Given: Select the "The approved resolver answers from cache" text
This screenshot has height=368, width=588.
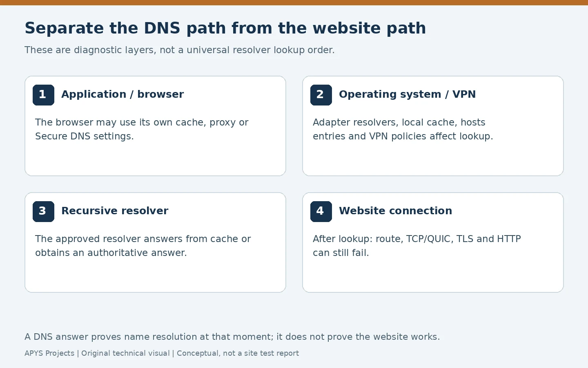Looking at the screenshot, I should pyautogui.click(x=143, y=246).
